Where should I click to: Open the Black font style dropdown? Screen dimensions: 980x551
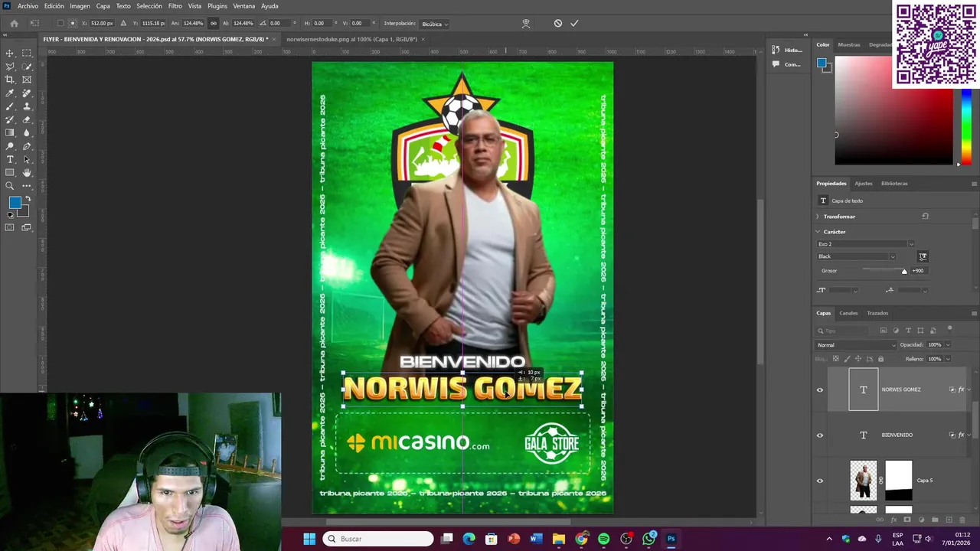click(x=856, y=256)
